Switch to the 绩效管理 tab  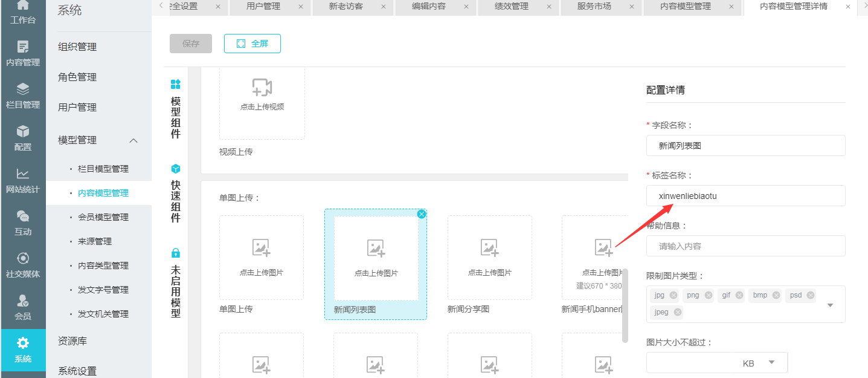pyautogui.click(x=512, y=7)
